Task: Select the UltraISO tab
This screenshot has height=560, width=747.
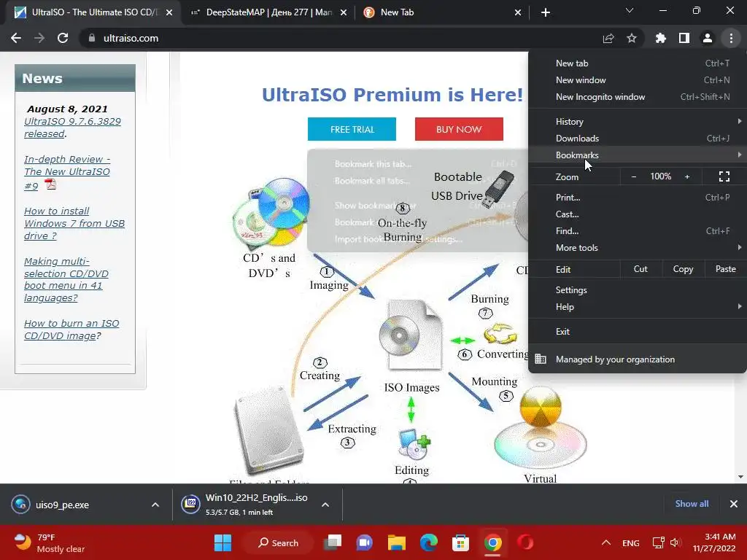Action: pyautogui.click(x=93, y=12)
